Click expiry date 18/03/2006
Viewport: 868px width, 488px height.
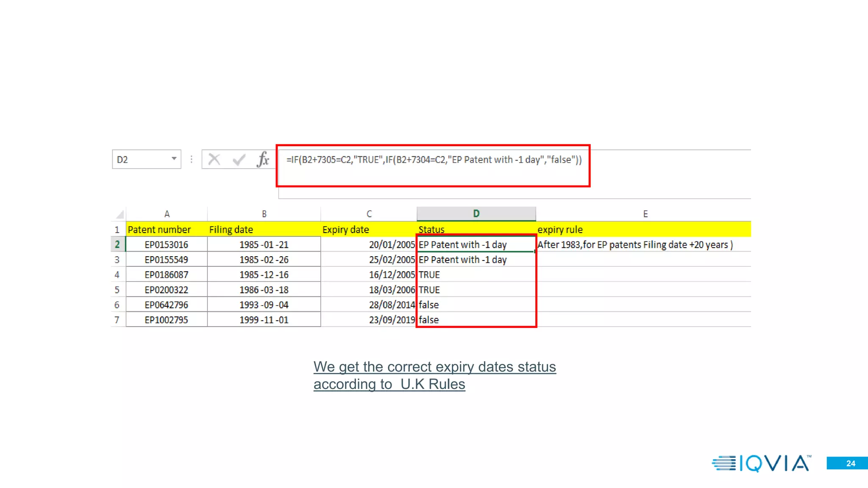(369, 290)
